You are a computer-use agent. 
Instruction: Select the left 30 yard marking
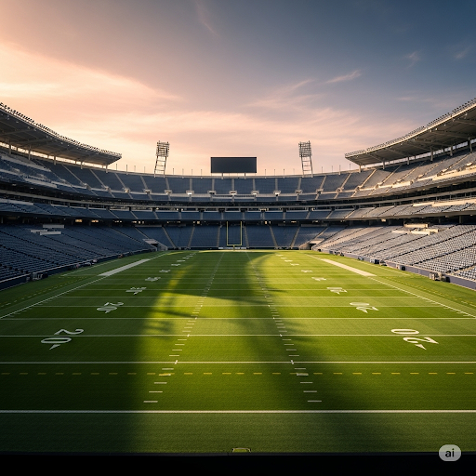point(110,307)
